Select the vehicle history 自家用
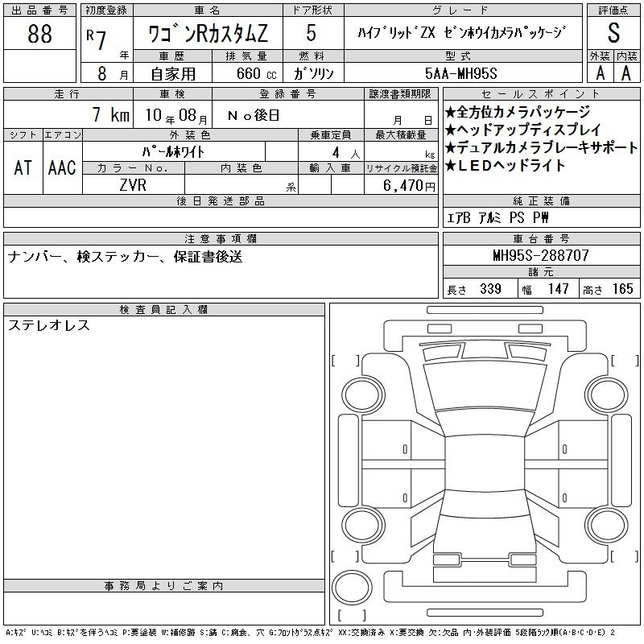The image size is (644, 644). 173,74
